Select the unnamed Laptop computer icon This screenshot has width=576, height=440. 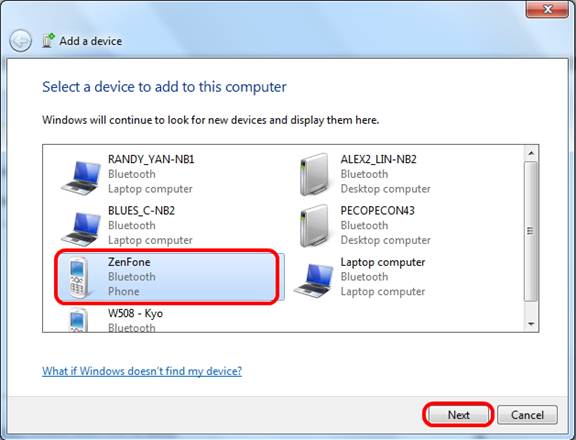click(313, 280)
